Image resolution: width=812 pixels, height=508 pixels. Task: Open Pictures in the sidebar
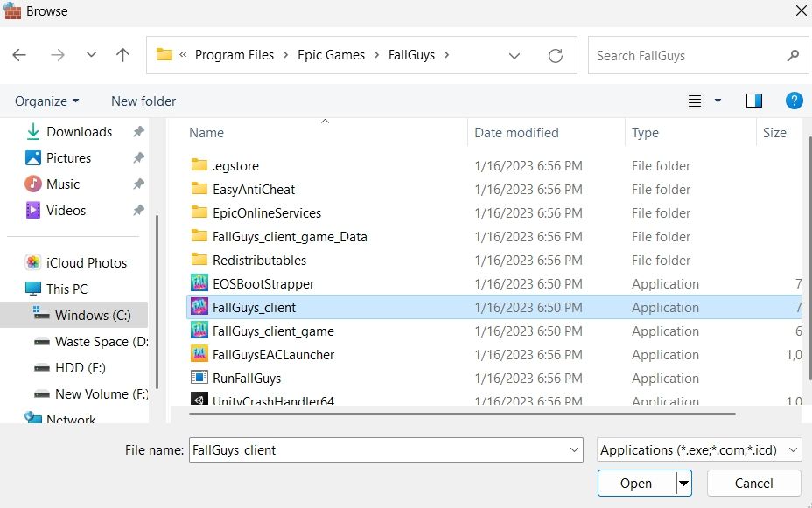pyautogui.click(x=68, y=157)
